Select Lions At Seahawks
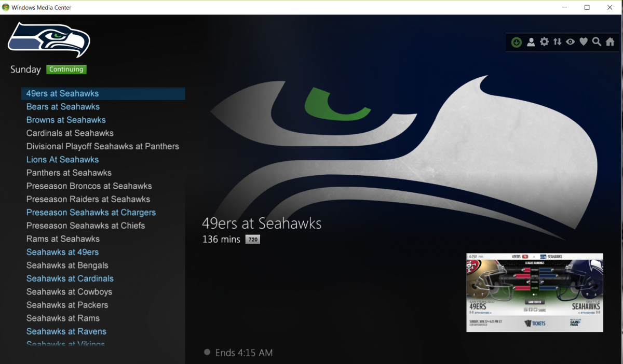This screenshot has width=623, height=364. coord(62,160)
